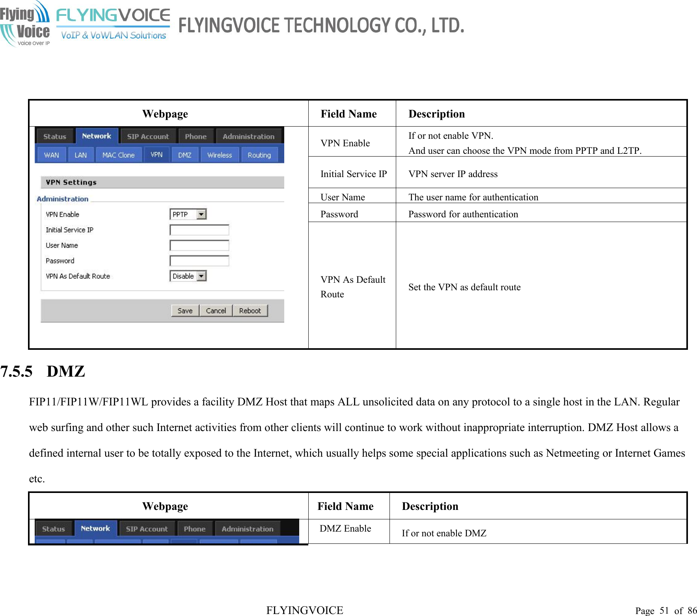The height and width of the screenshot is (616, 697).
Task: Open Phone tab in DMZ table screenshot
Action: tap(194, 529)
